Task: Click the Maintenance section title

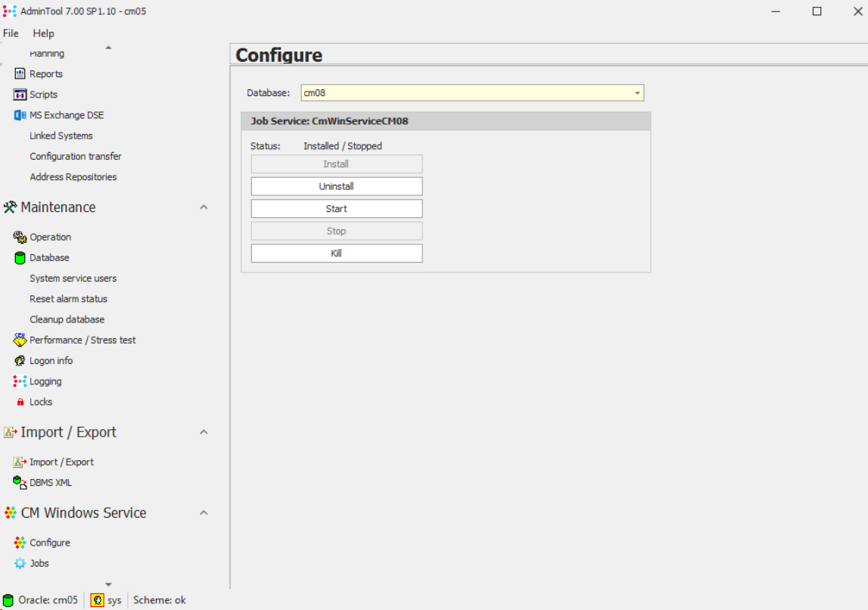Action: pos(58,207)
